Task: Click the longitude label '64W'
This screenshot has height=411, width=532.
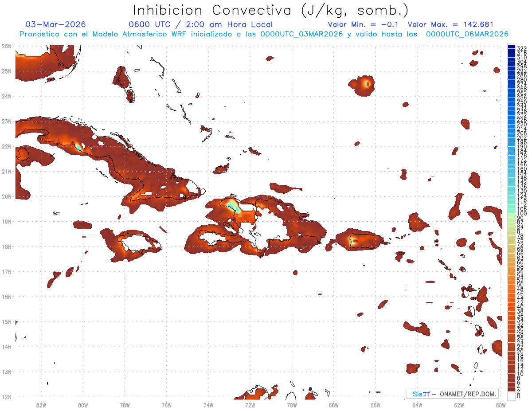Action: tap(417, 404)
